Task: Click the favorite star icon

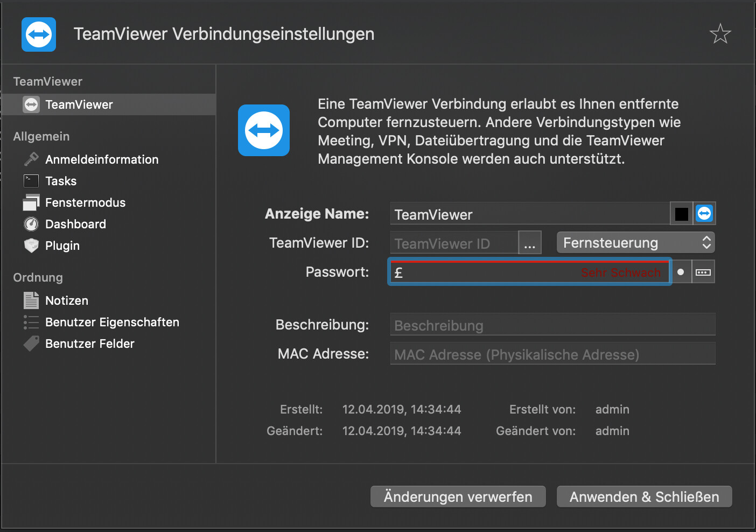Action: point(720,34)
